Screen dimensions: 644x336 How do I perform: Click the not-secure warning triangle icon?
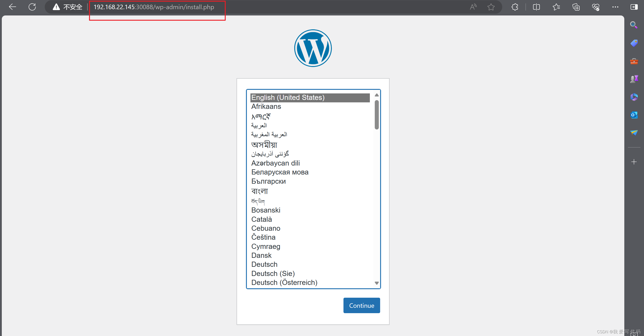tap(56, 7)
